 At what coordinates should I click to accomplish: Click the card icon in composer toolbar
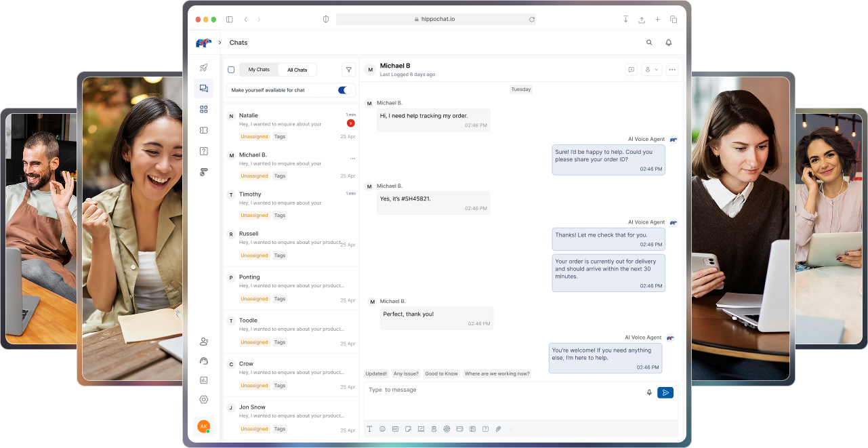(459, 429)
